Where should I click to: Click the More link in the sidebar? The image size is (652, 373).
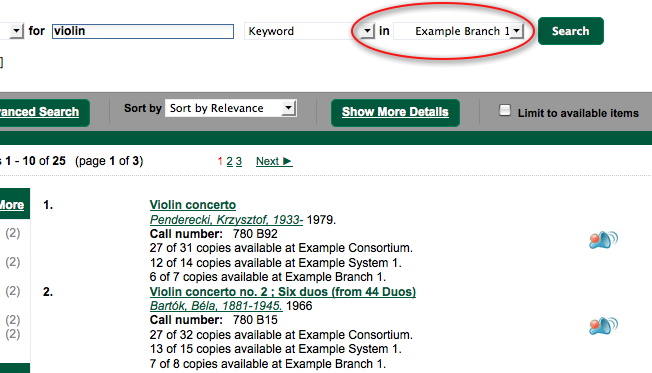pyautogui.click(x=12, y=205)
